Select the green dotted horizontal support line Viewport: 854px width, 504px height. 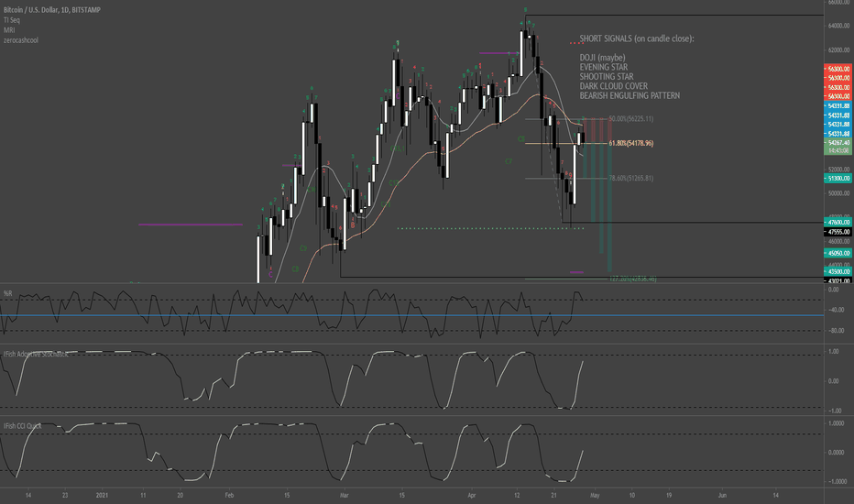pos(490,228)
